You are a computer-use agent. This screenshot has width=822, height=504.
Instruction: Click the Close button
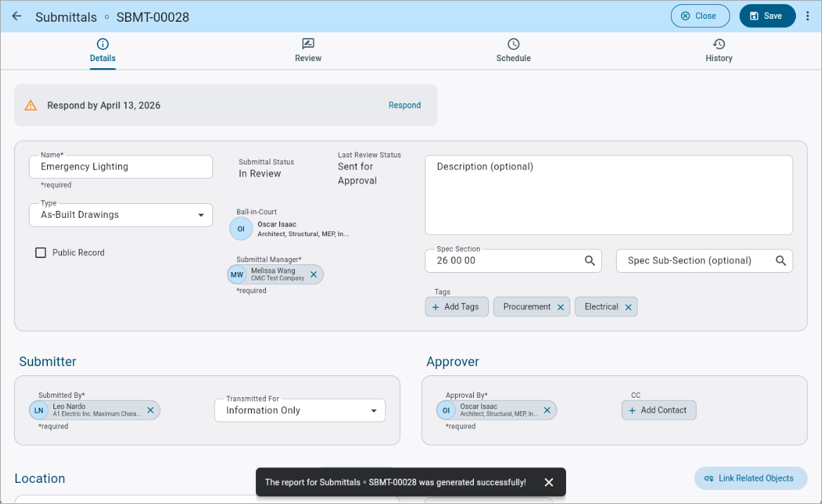[x=700, y=16]
